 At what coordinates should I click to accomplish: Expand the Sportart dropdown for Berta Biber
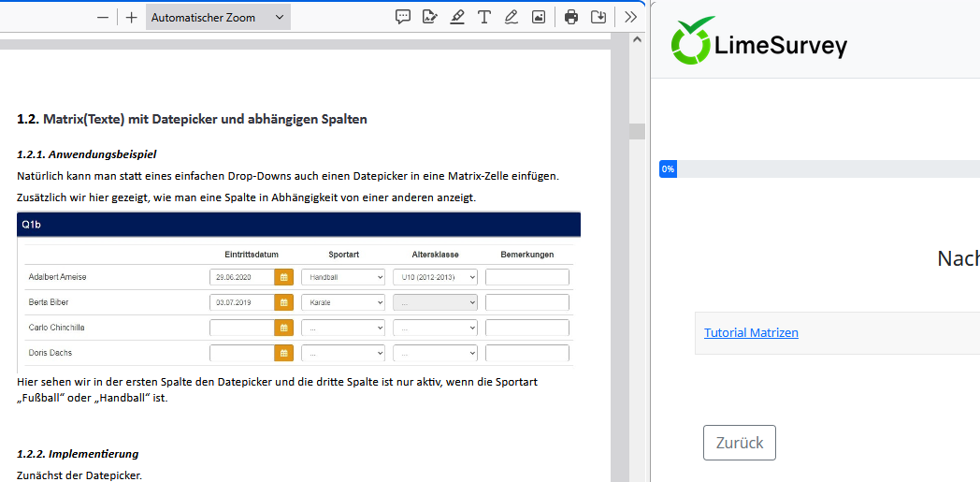[x=343, y=302]
